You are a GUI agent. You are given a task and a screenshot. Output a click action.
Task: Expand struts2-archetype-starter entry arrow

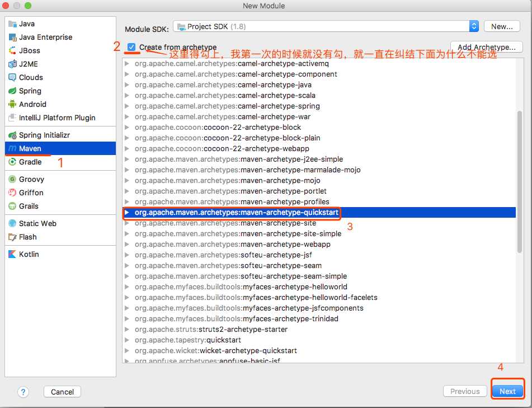pos(127,329)
